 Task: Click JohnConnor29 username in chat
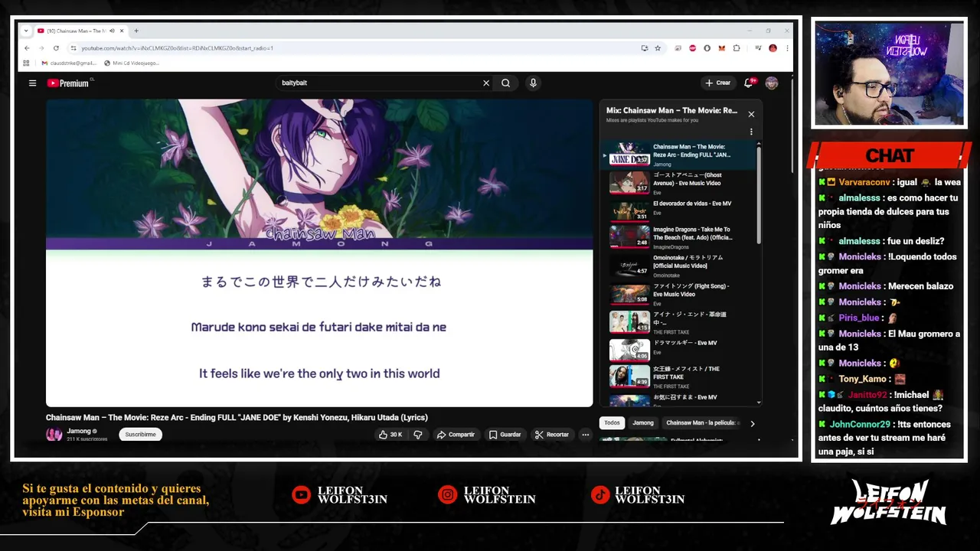click(x=860, y=424)
